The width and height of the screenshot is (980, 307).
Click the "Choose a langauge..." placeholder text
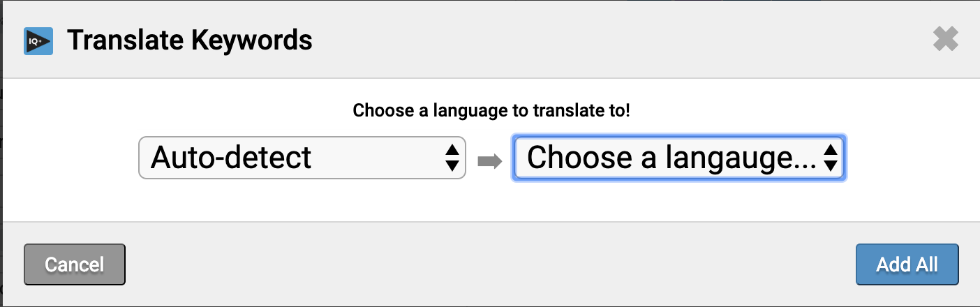tap(671, 158)
